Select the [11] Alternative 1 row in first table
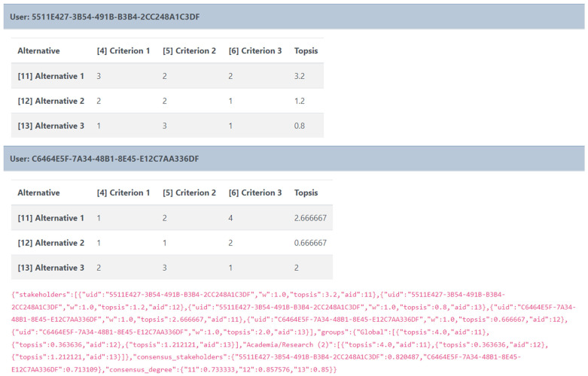The width and height of the screenshot is (588, 376). pyautogui.click(x=167, y=76)
